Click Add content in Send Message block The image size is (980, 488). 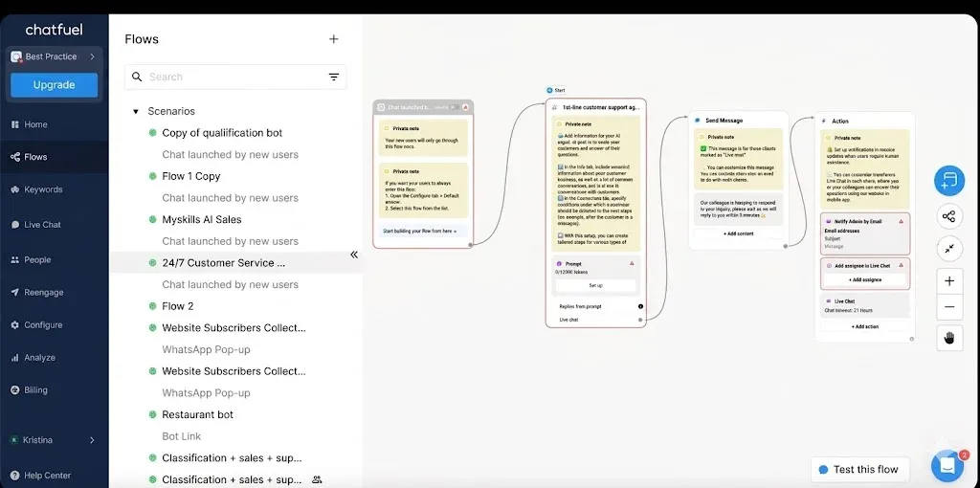pyautogui.click(x=739, y=233)
